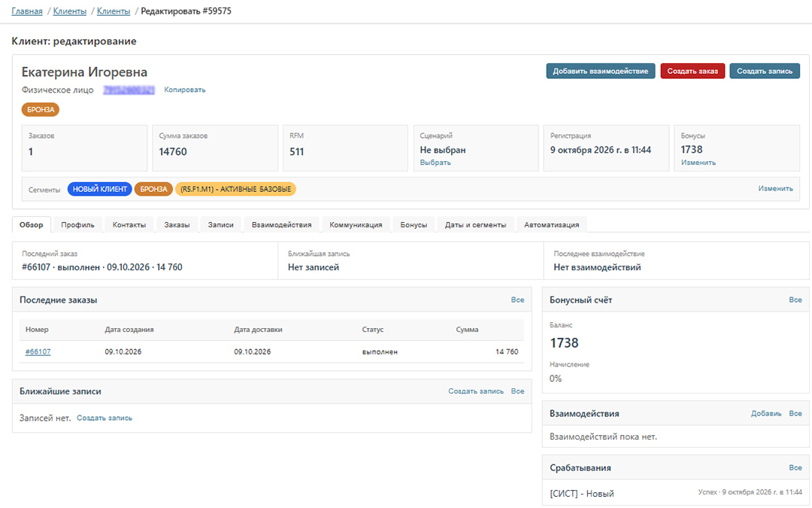The height and width of the screenshot is (508, 812).
Task: Copy the phone via 'Копировать' link
Action: [185, 90]
